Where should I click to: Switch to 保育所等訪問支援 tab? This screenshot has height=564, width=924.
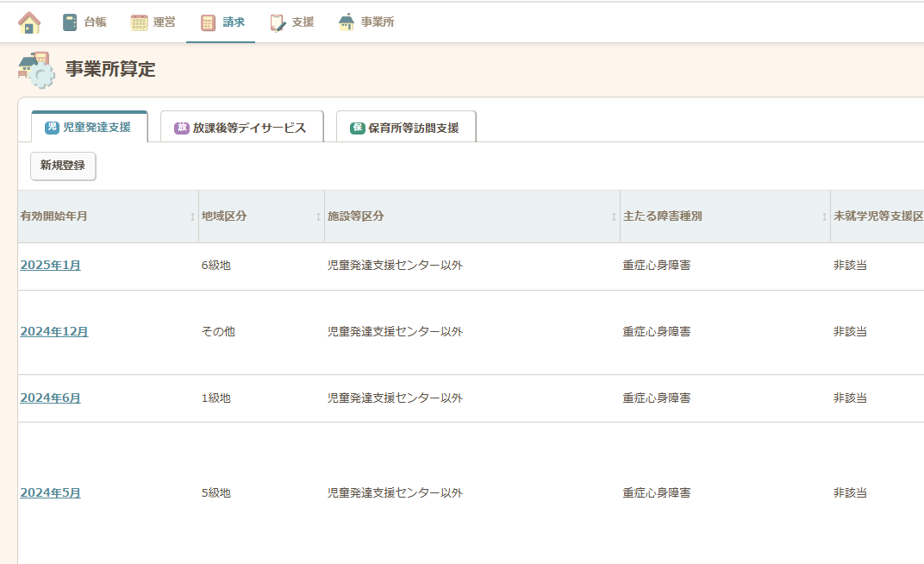405,128
